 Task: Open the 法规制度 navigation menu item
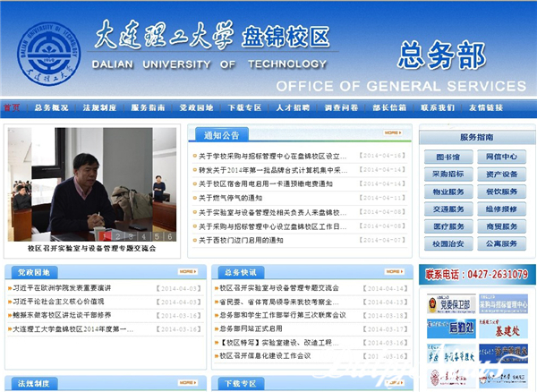click(99, 107)
